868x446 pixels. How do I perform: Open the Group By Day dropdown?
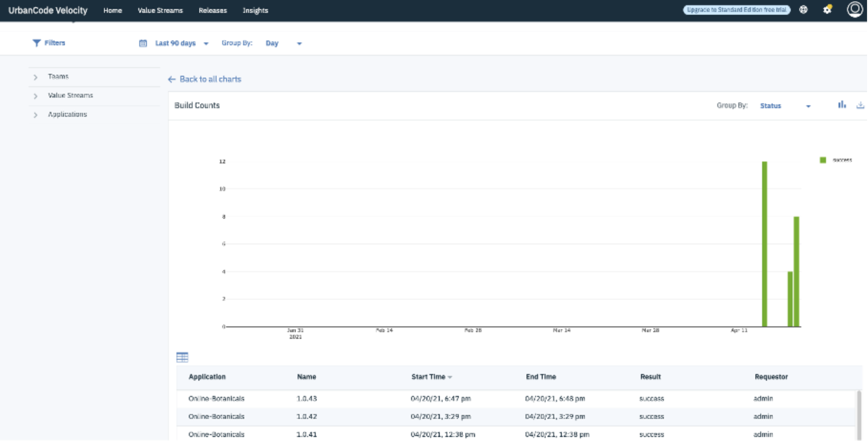pyautogui.click(x=283, y=43)
